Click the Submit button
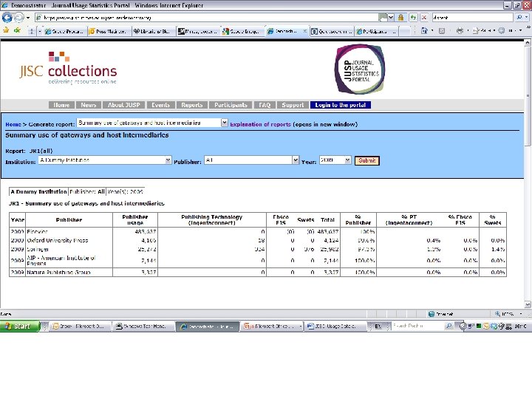 point(367,160)
